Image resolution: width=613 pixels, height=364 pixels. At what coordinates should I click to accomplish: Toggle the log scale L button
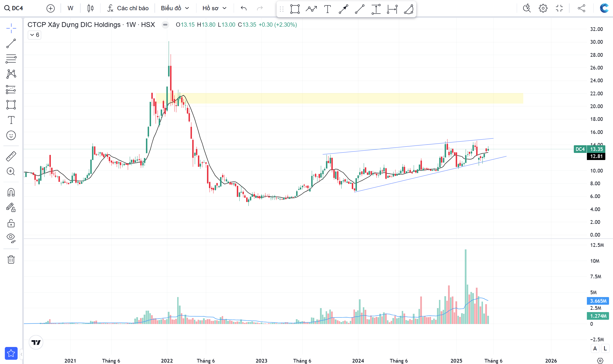coord(605,348)
